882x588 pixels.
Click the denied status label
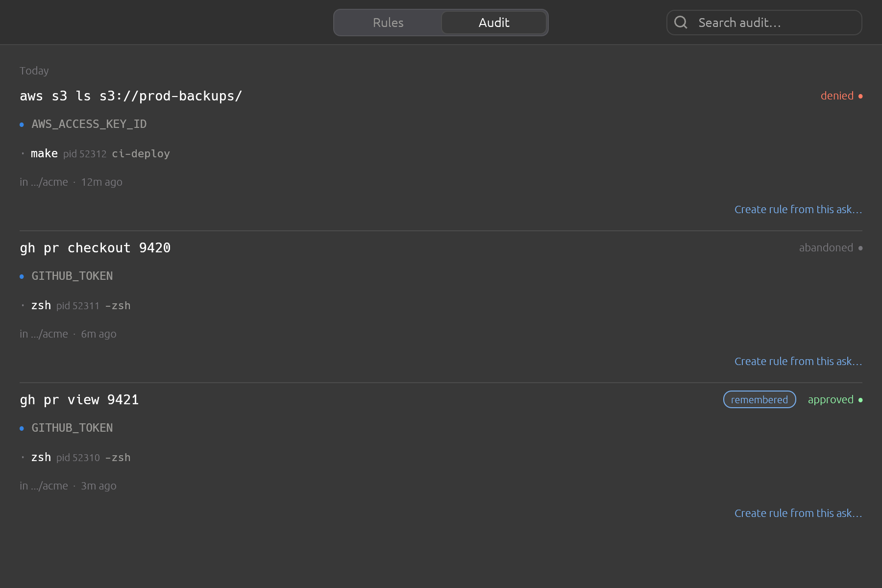coord(837,96)
